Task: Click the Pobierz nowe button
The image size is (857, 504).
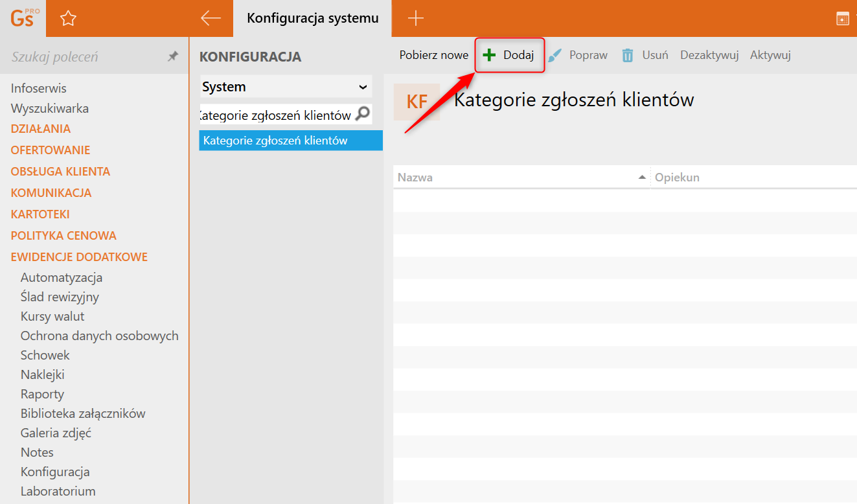Action: click(434, 55)
